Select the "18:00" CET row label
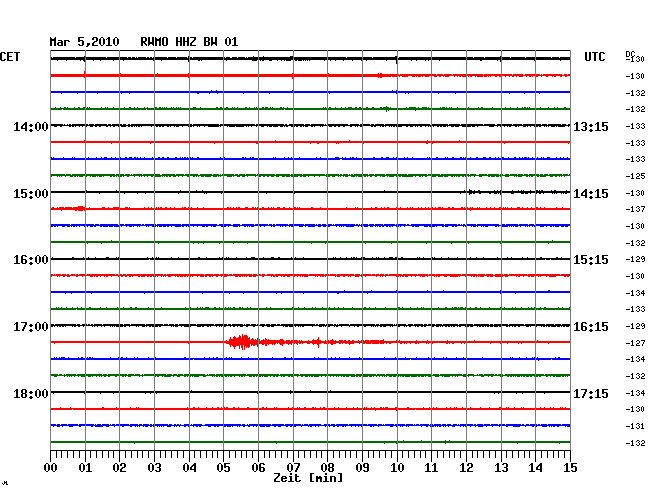Image resolution: width=650 pixels, height=494 pixels. [x=31, y=393]
